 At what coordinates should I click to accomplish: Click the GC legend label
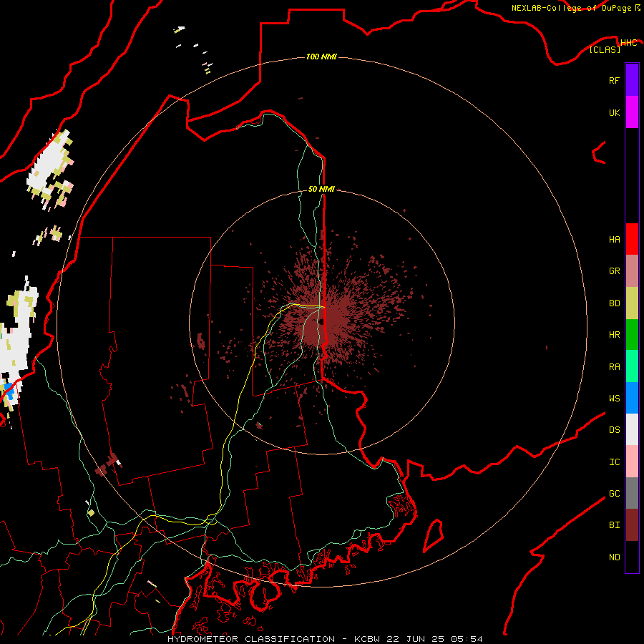tap(614, 494)
